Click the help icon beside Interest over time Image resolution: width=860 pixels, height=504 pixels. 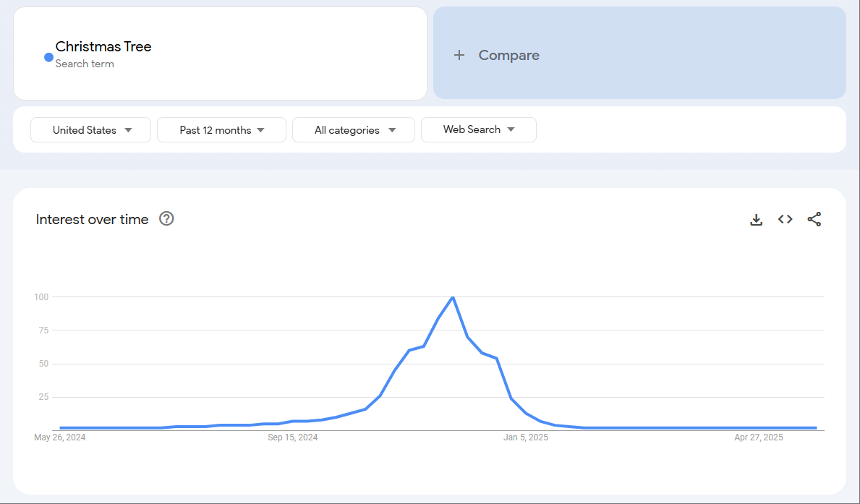tap(166, 218)
